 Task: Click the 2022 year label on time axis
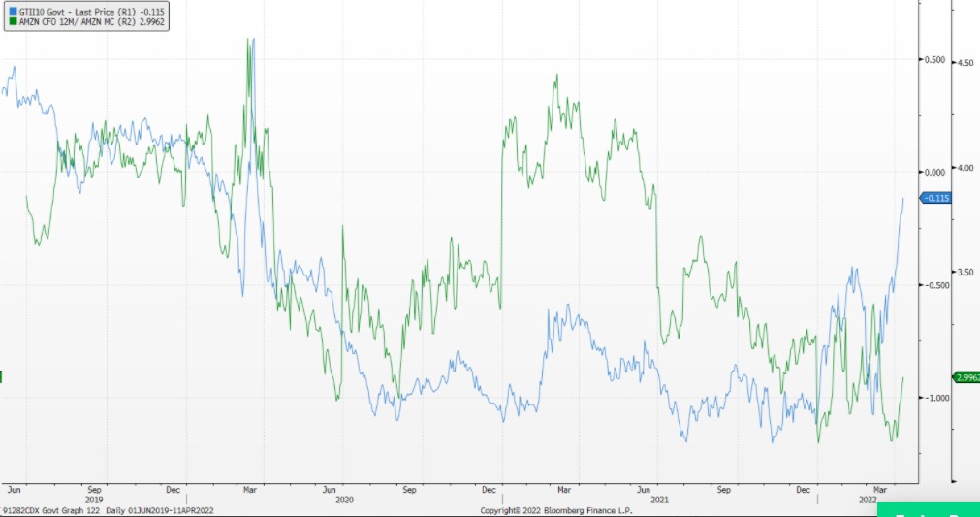868,501
